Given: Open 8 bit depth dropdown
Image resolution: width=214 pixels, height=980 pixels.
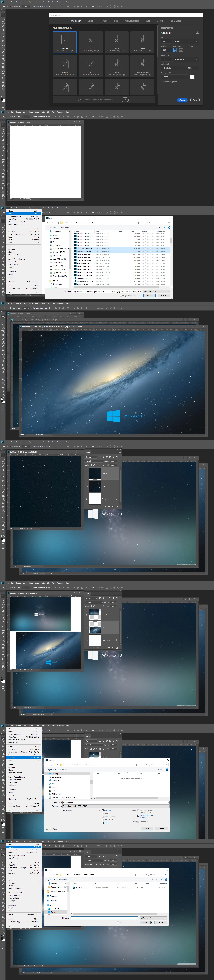Looking at the screenshot, I should 193,68.
